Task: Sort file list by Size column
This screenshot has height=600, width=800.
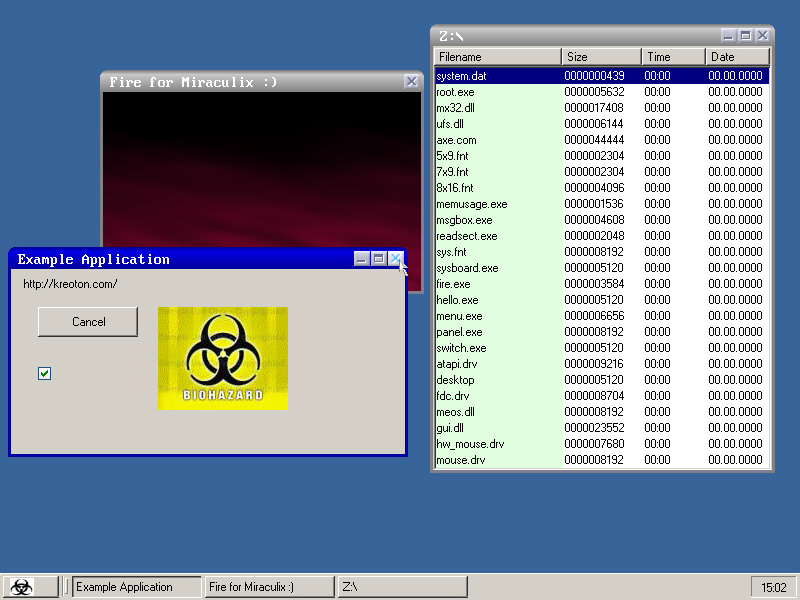Action: click(x=601, y=57)
